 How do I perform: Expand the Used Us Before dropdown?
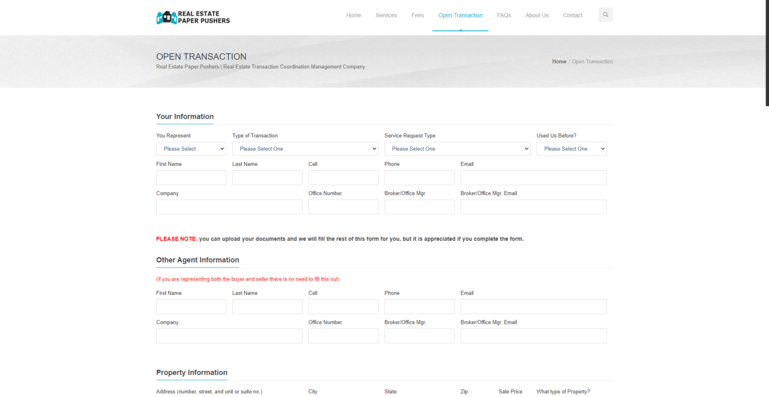[x=571, y=149]
